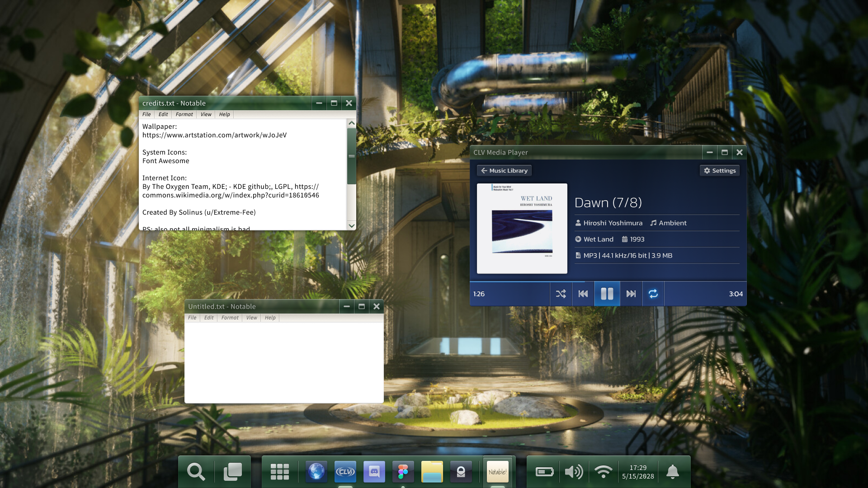The height and width of the screenshot is (488, 868).
Task: Open the Discord icon in the dock
Action: (374, 472)
